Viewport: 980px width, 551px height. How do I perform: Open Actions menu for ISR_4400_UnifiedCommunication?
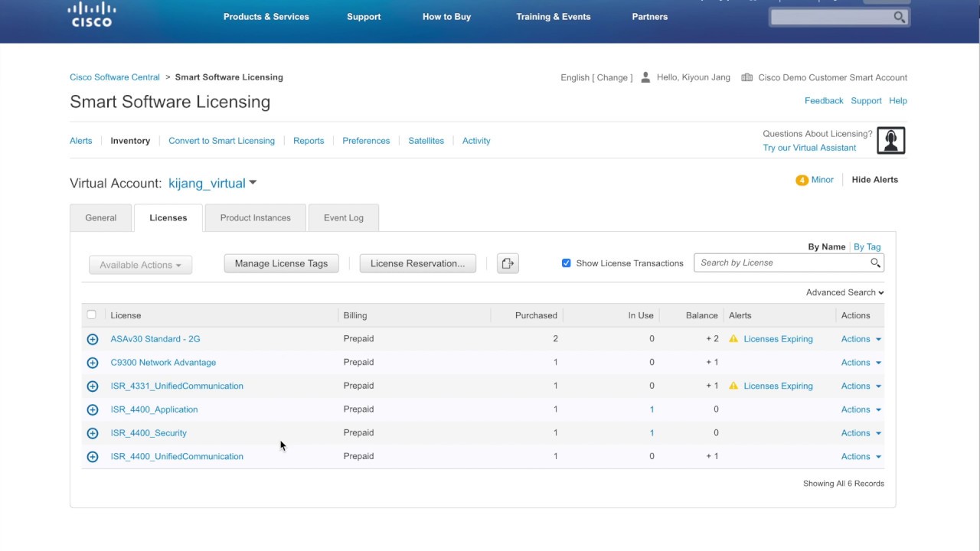(861, 457)
